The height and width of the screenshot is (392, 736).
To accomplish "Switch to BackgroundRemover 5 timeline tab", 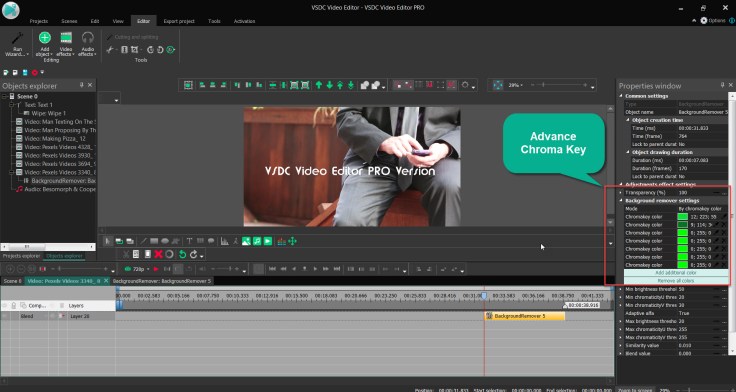I will [162, 281].
